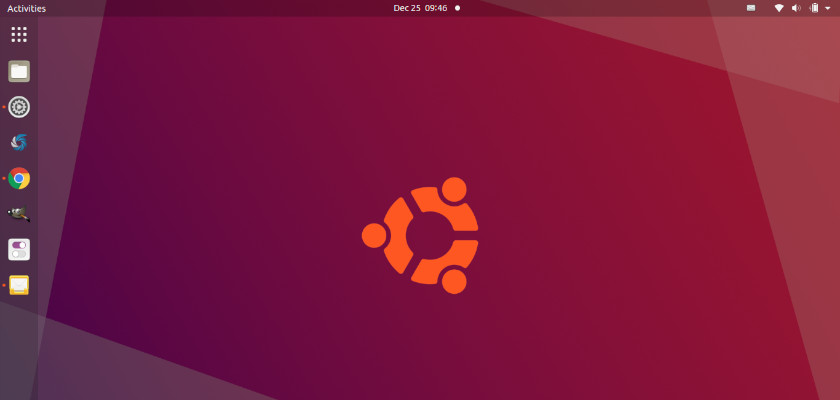
Task: Open the yellow mail app in dock
Action: coord(19,285)
